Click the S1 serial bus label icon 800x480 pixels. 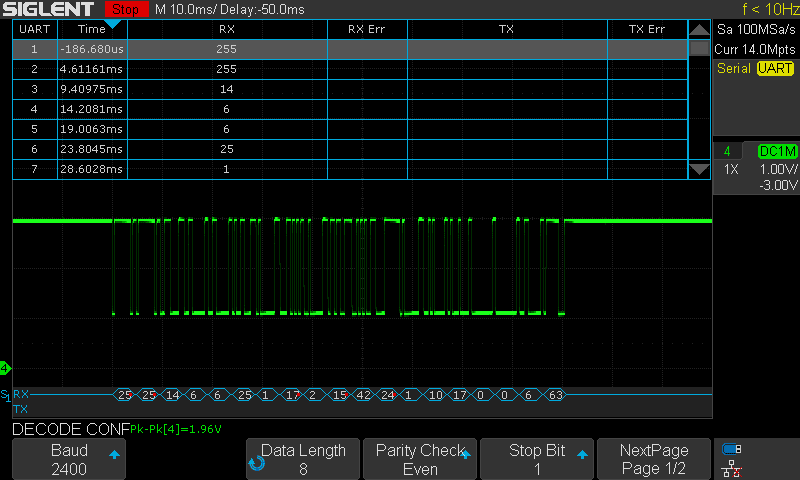point(6,395)
